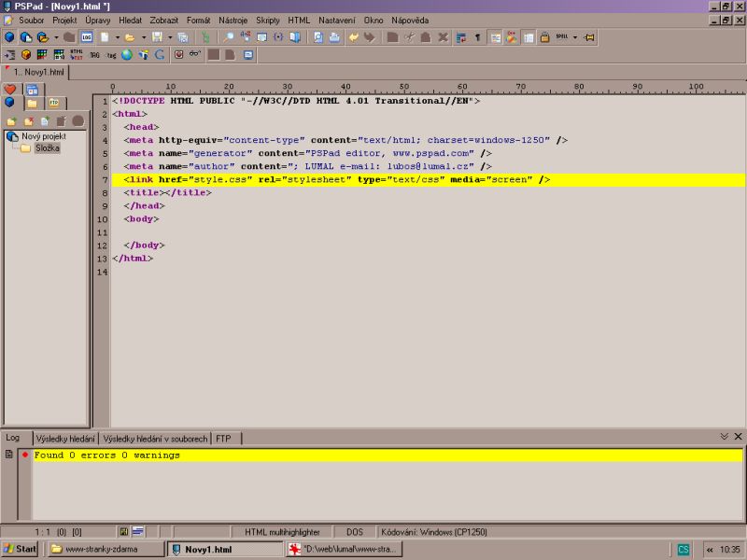747x560 pixels.
Task: Select the Složka folder in project tree
Action: pyautogui.click(x=48, y=148)
